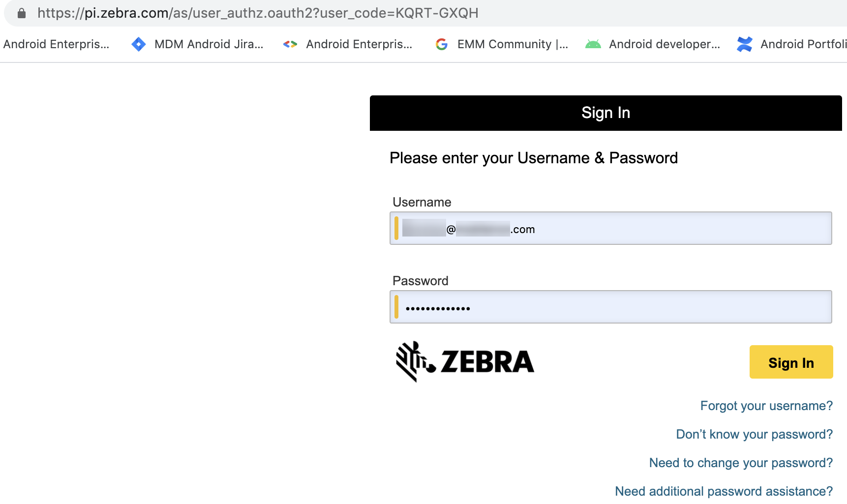
Task: Click into the Password input field
Action: point(610,307)
